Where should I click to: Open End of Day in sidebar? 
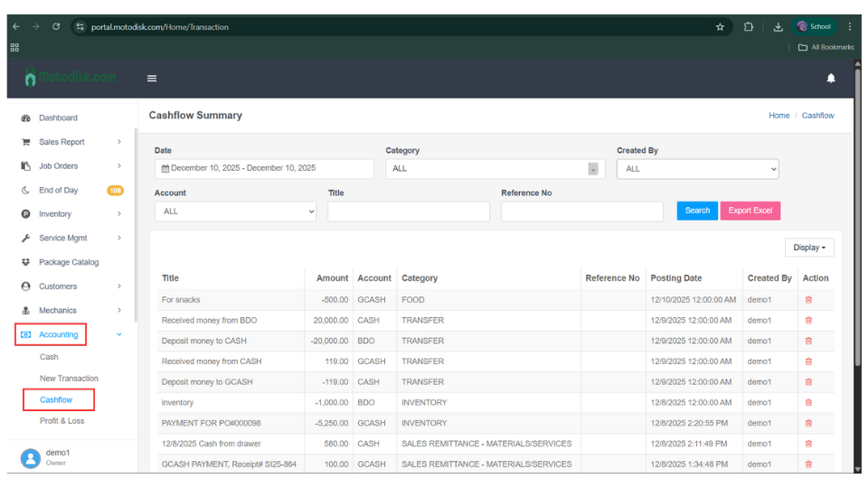pyautogui.click(x=58, y=191)
